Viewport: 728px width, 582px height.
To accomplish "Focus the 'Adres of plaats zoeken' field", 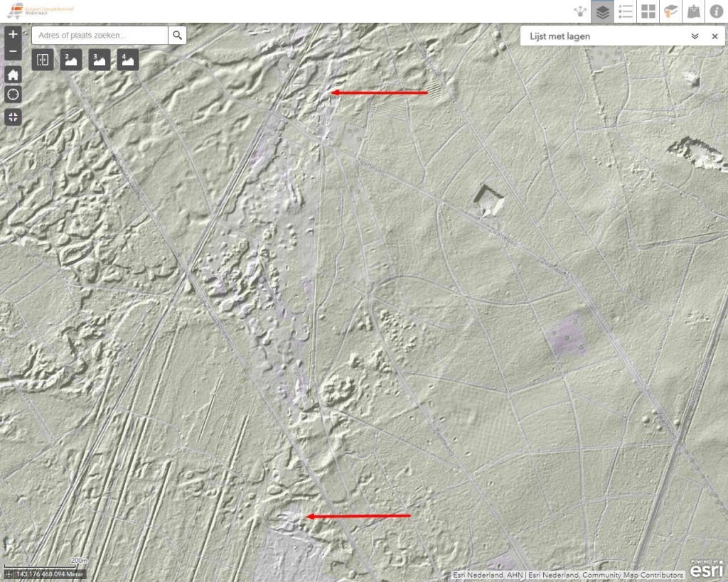I will coord(100,35).
